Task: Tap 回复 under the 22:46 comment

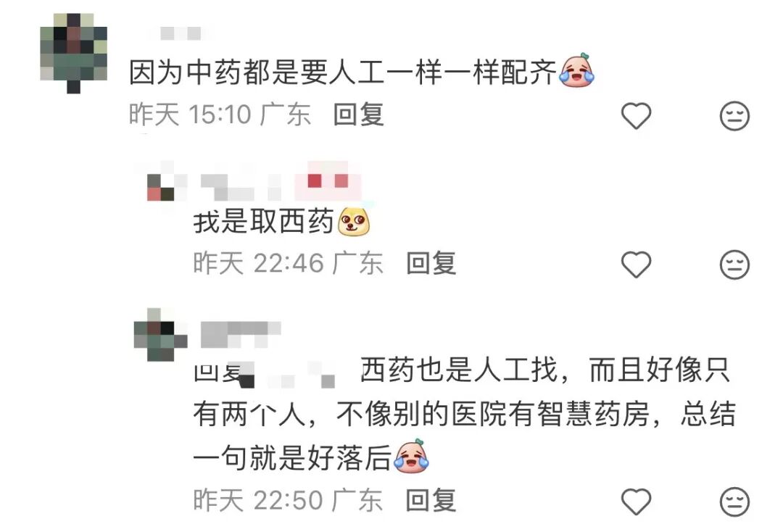Action: 431,263
